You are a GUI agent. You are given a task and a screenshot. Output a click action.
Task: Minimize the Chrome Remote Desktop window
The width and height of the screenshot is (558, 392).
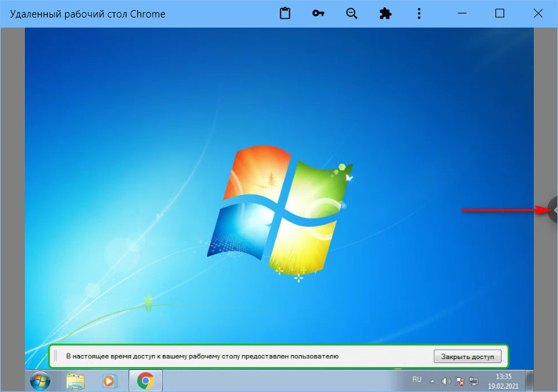(x=461, y=13)
